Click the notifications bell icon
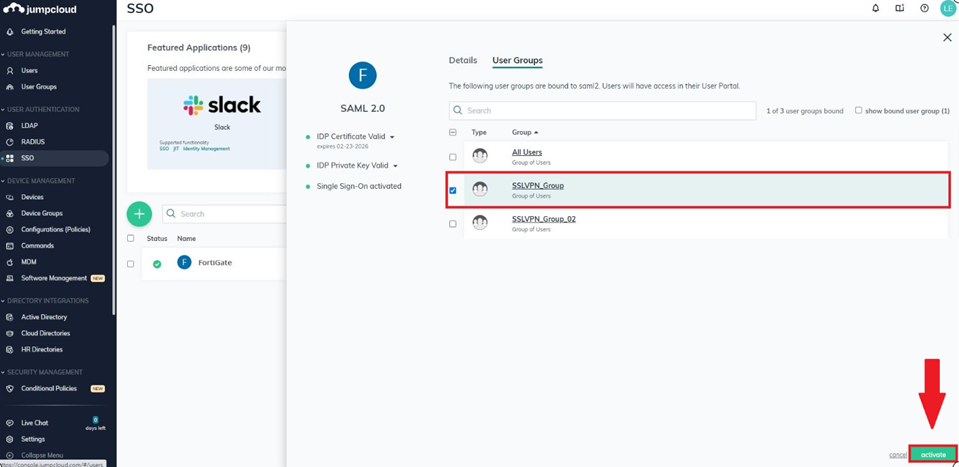The width and height of the screenshot is (959, 467). click(x=875, y=8)
